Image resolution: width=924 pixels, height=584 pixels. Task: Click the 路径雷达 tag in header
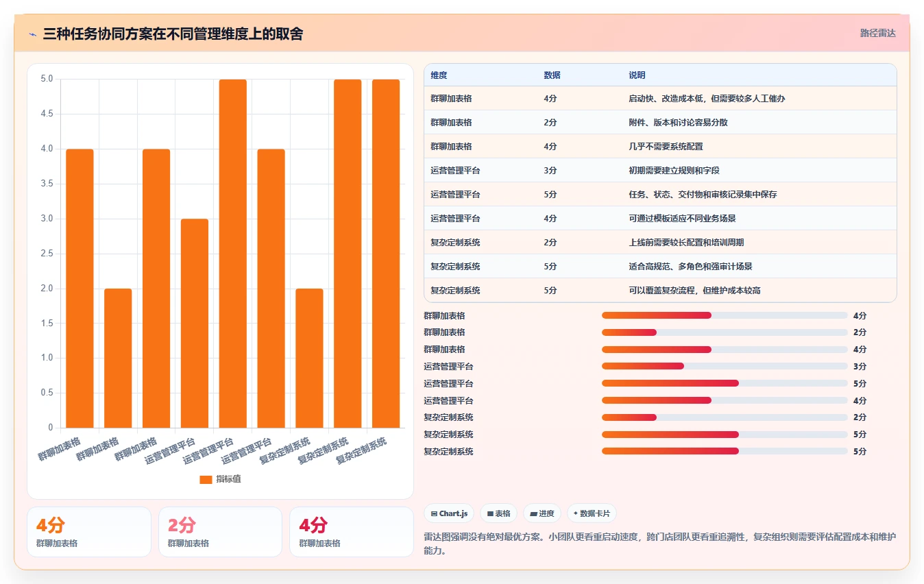pyautogui.click(x=878, y=33)
